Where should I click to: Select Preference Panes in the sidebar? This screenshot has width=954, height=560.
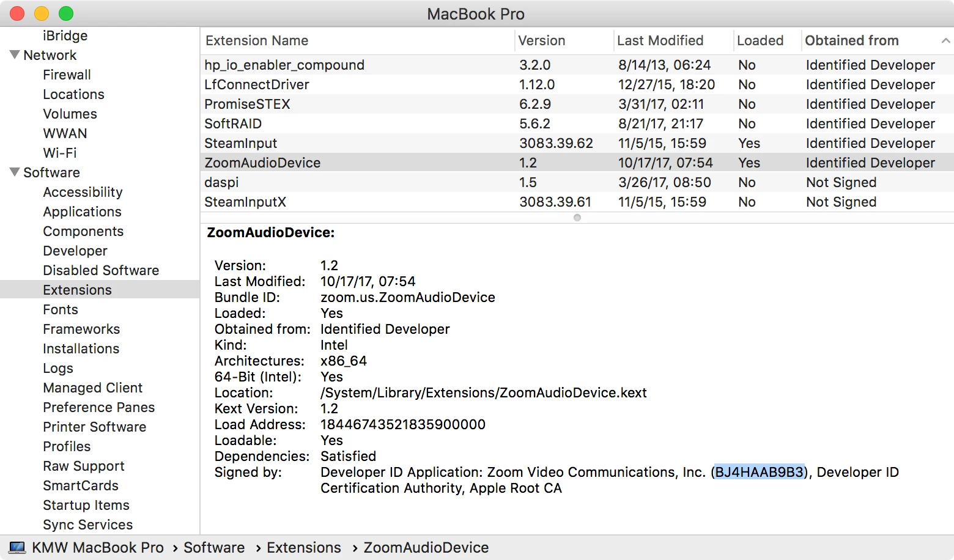98,407
